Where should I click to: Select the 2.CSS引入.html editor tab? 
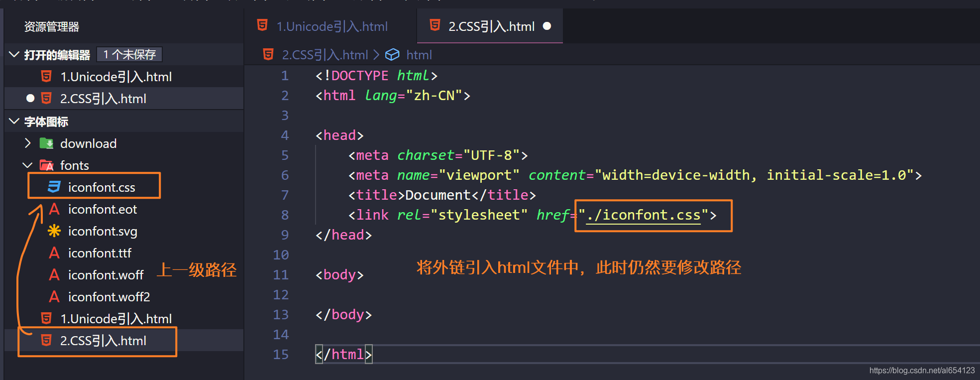(x=490, y=26)
